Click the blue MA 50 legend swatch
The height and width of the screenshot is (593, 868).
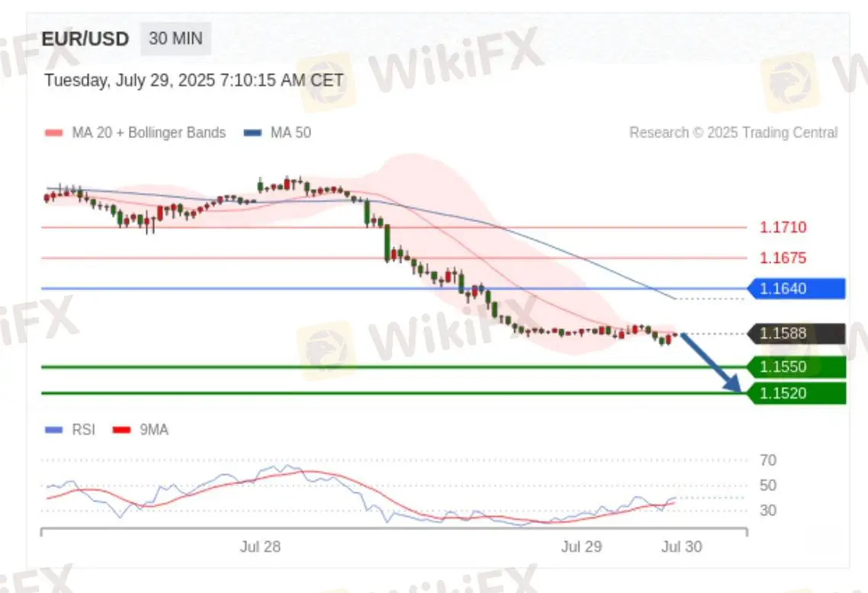click(x=252, y=133)
